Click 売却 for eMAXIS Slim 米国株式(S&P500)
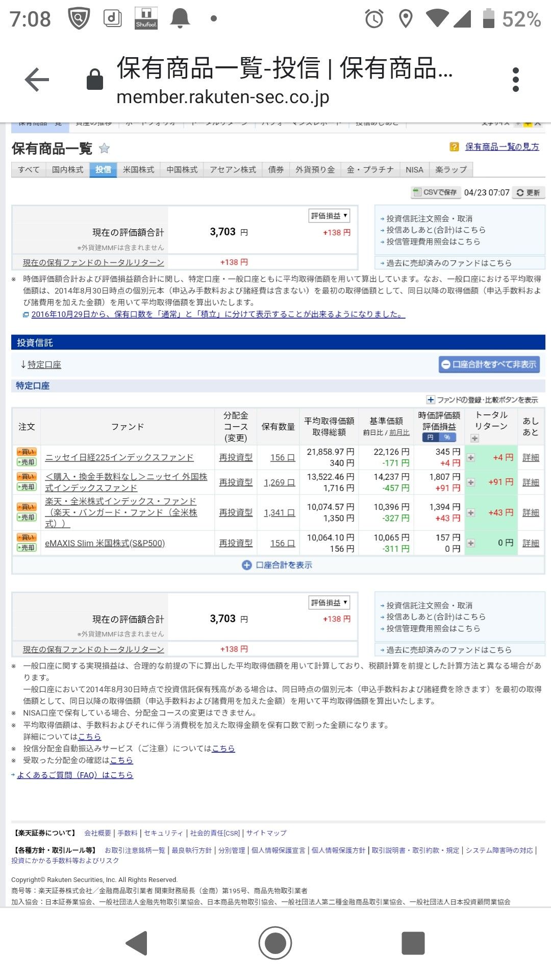The width and height of the screenshot is (551, 980). (x=27, y=548)
